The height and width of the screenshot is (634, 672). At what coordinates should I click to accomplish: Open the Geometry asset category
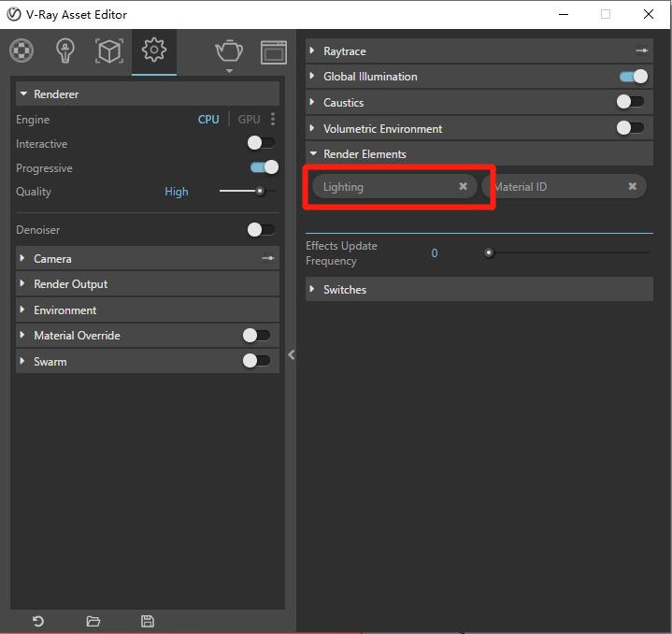pyautogui.click(x=109, y=51)
